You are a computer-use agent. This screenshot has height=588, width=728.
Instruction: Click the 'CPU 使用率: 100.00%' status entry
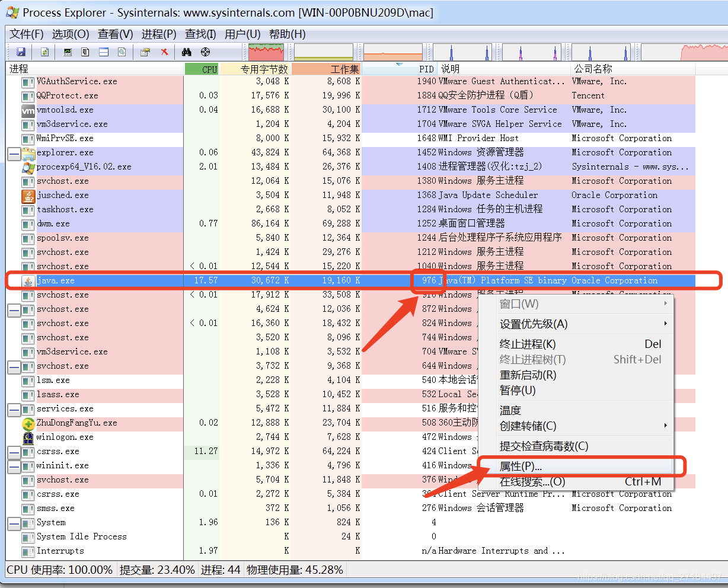[x=59, y=570]
